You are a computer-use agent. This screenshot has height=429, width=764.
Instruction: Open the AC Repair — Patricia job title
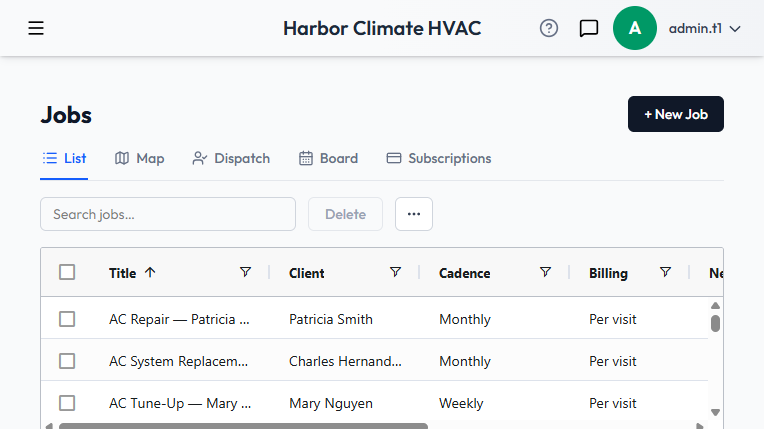coord(179,319)
